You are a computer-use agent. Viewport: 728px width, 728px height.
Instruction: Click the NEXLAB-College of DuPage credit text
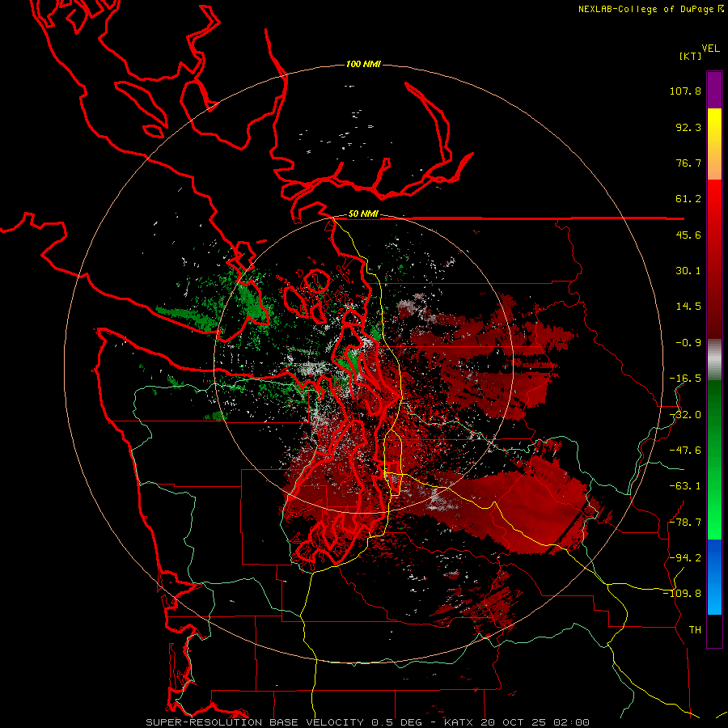pos(651,9)
